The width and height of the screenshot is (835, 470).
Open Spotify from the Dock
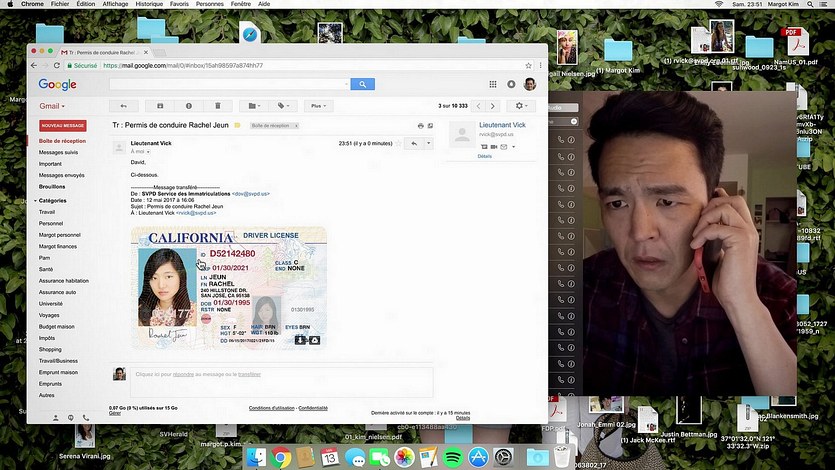(452, 457)
